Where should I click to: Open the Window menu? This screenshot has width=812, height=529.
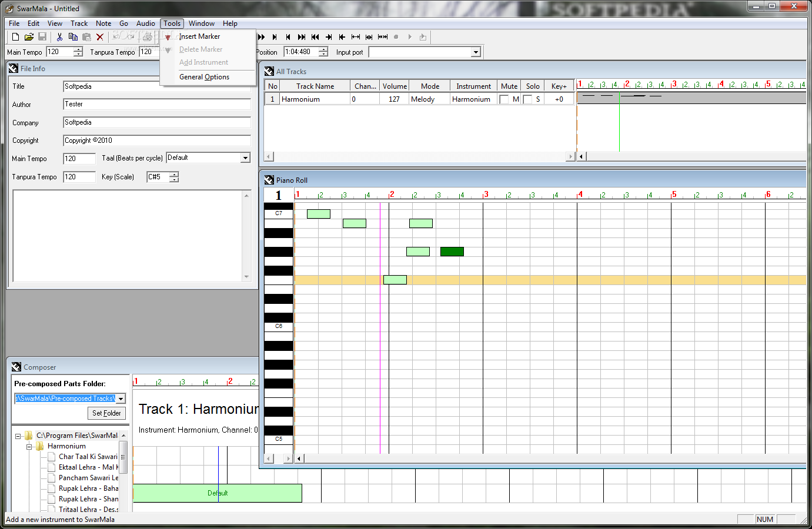(x=202, y=24)
